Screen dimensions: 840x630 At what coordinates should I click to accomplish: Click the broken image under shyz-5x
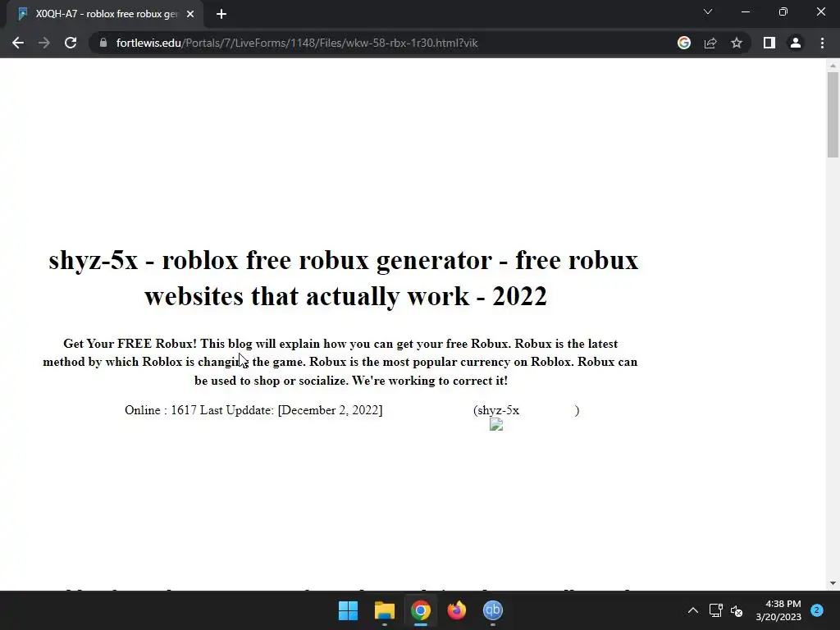pyautogui.click(x=496, y=424)
